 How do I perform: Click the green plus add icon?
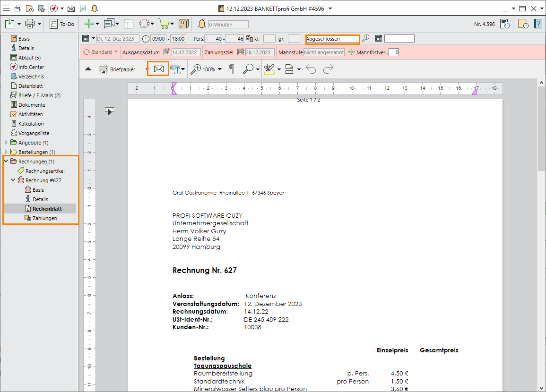click(x=89, y=24)
